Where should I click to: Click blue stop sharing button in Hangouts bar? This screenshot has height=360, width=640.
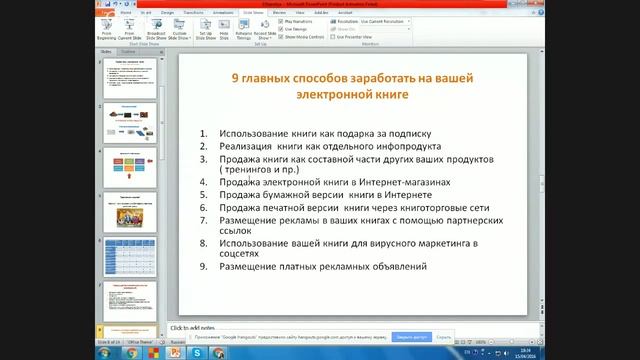pos(411,337)
